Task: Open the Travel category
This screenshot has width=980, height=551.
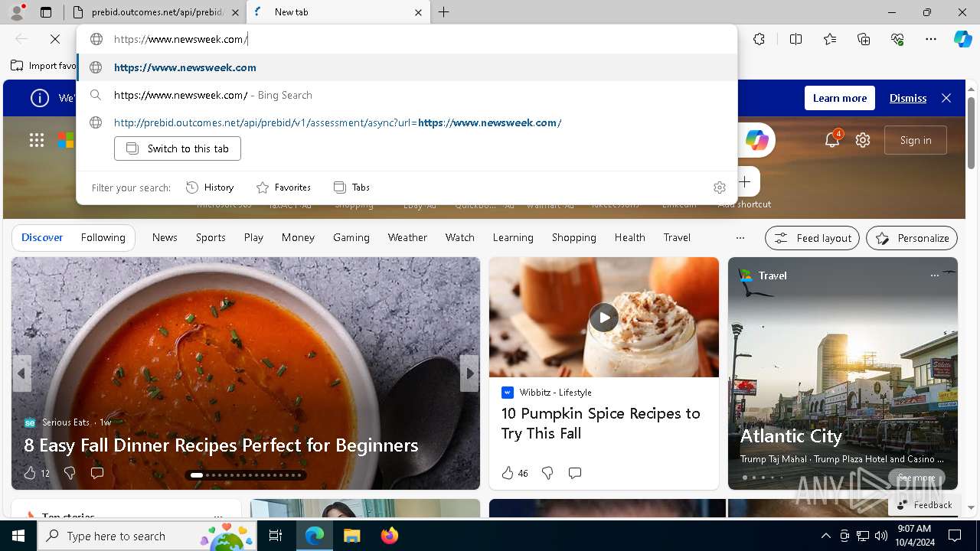Action: [677, 238]
